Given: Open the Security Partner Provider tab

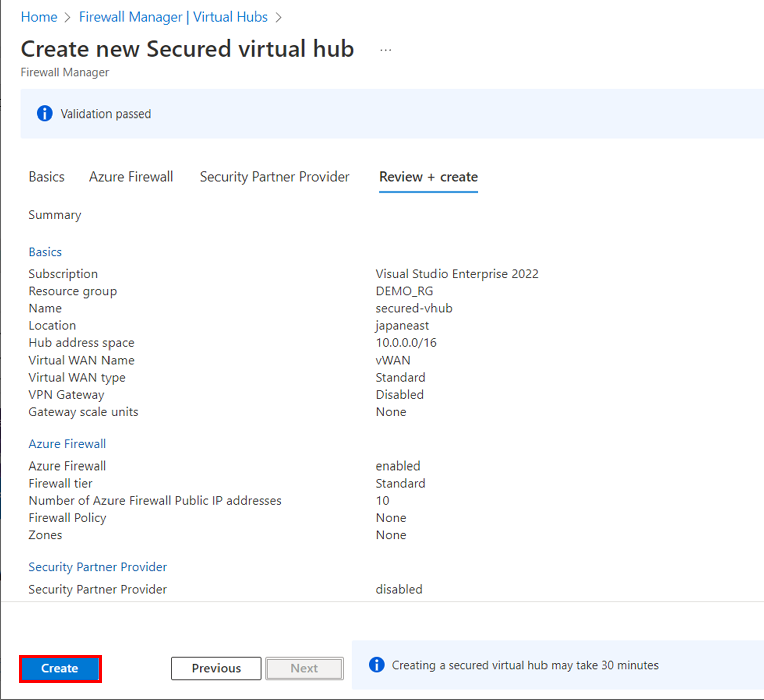Looking at the screenshot, I should coord(274,177).
